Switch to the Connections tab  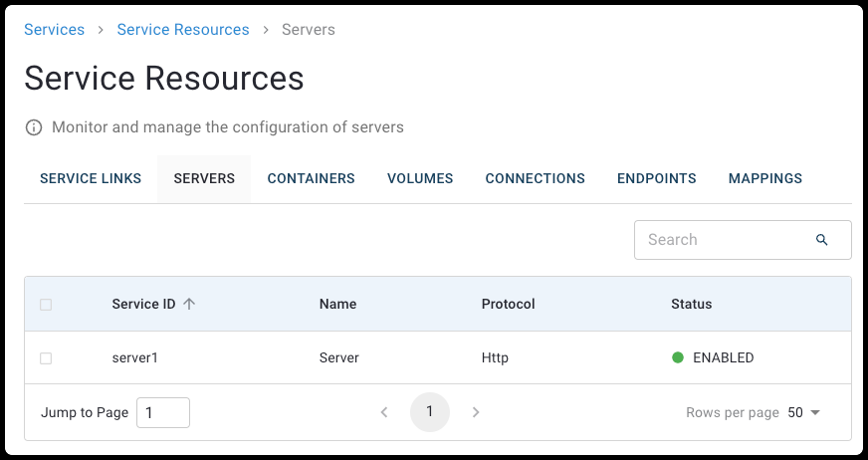tap(535, 179)
